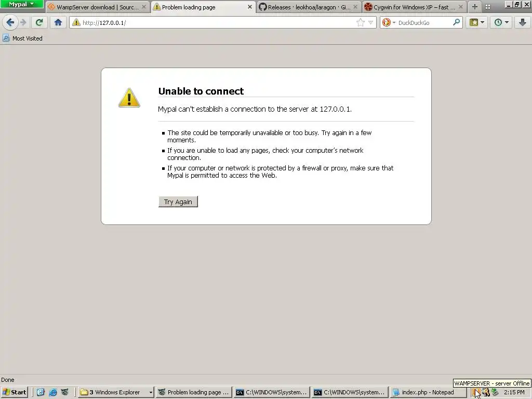532x399 pixels.
Task: Switch to first C:\WINDOWS\system command window
Action: pos(271,392)
